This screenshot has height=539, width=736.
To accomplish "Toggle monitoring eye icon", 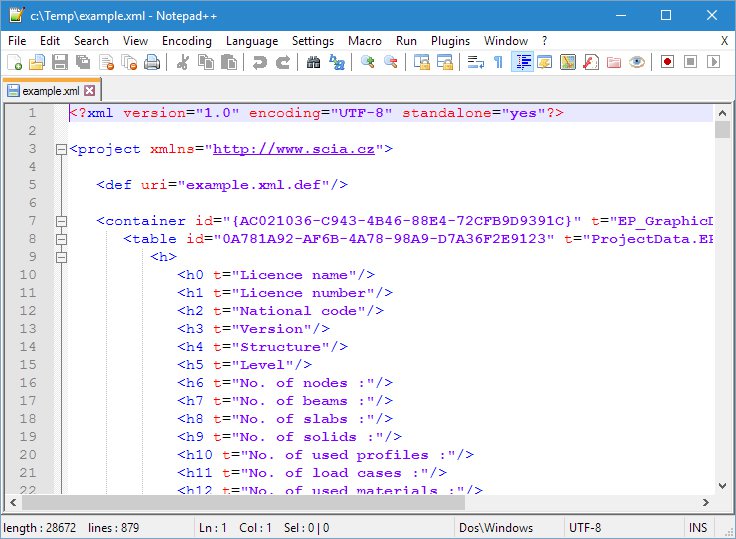I will (x=636, y=62).
